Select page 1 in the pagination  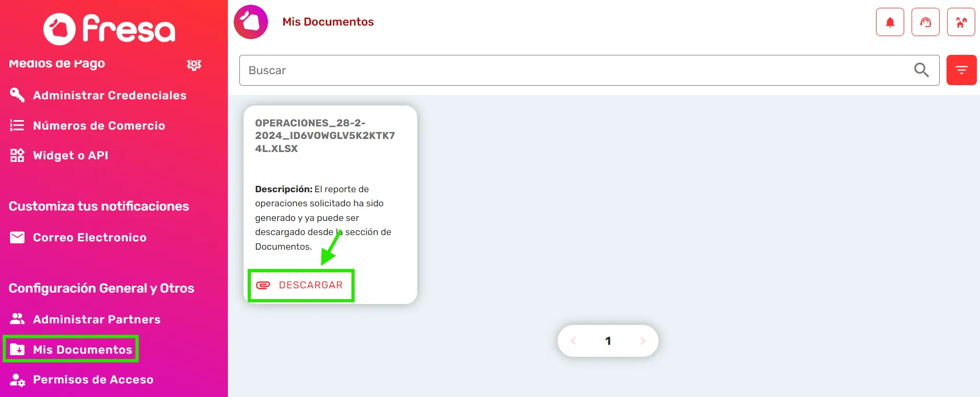tap(608, 341)
